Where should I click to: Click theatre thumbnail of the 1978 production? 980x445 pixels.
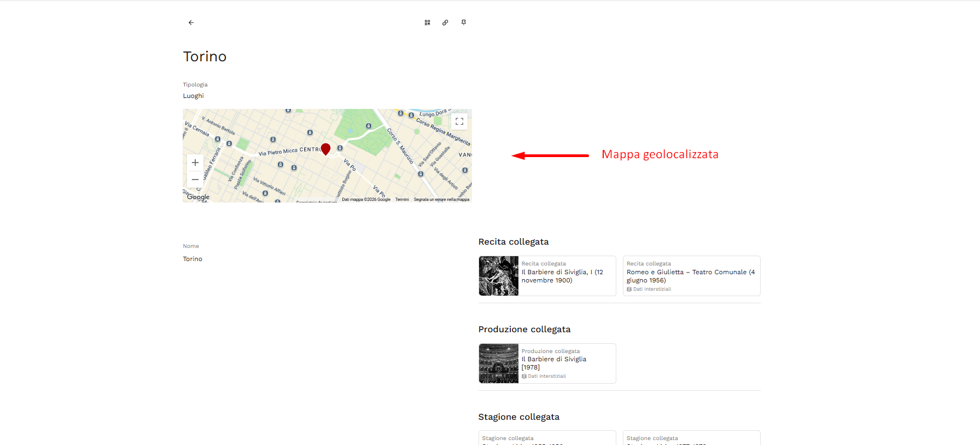point(499,363)
